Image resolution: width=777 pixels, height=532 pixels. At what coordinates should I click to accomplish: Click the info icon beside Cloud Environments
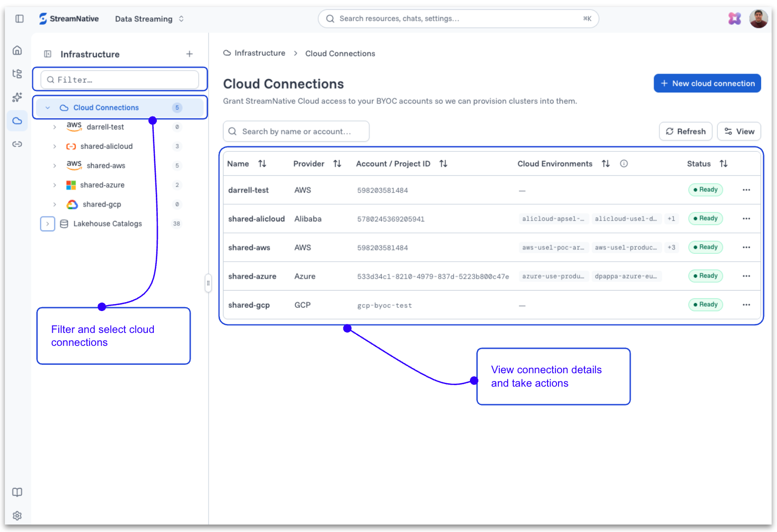tap(624, 164)
